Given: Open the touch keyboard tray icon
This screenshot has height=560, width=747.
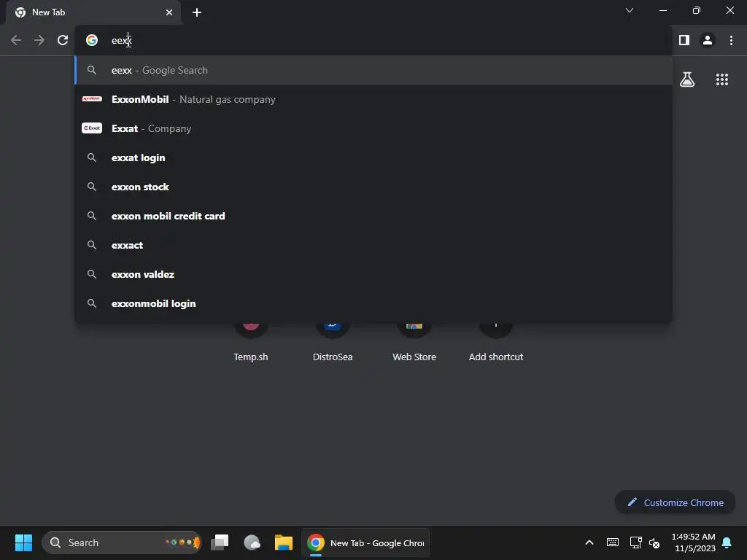Looking at the screenshot, I should click(x=613, y=542).
